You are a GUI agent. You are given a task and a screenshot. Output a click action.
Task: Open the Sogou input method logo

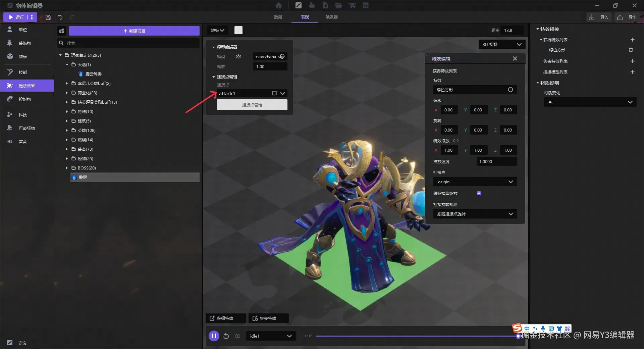pos(517,328)
